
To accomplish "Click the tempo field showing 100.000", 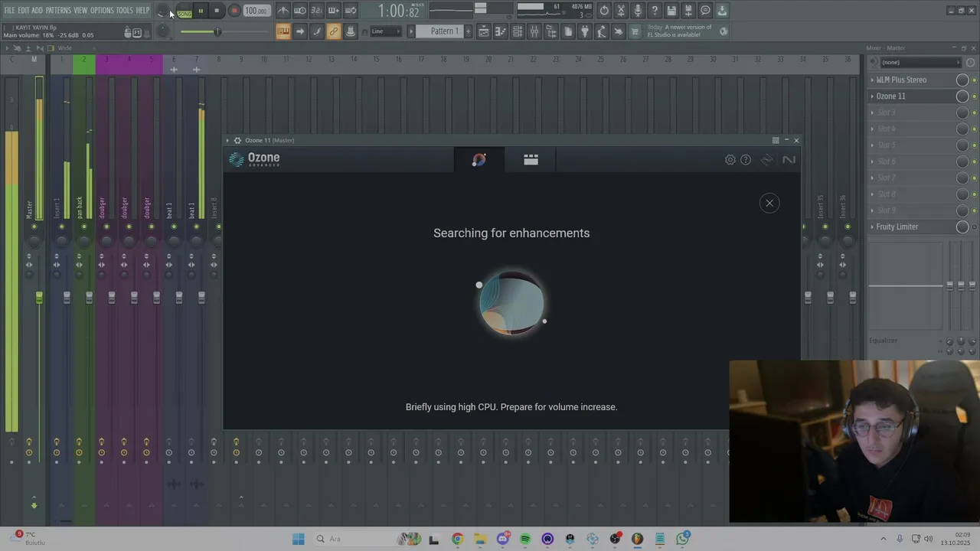I will click(x=256, y=11).
